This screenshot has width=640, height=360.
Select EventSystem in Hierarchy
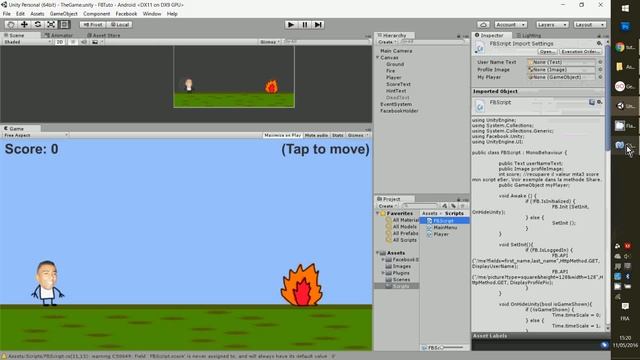pos(396,104)
